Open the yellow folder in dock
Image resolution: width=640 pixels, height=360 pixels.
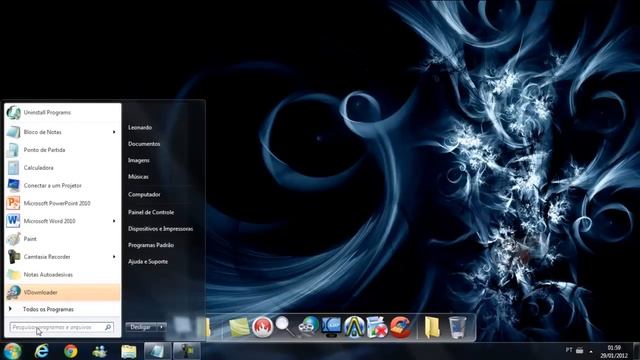[x=432, y=327]
